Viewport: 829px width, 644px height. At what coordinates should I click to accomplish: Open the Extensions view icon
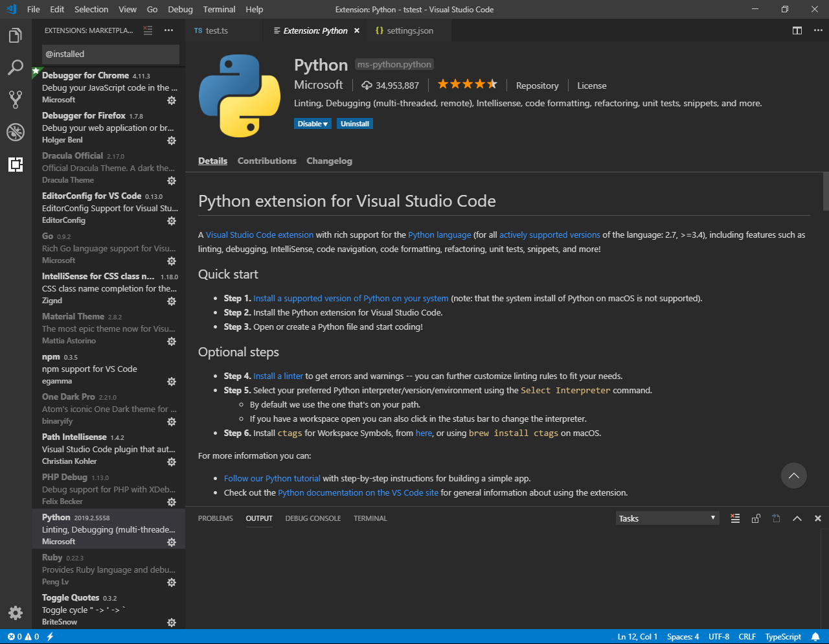[16, 165]
